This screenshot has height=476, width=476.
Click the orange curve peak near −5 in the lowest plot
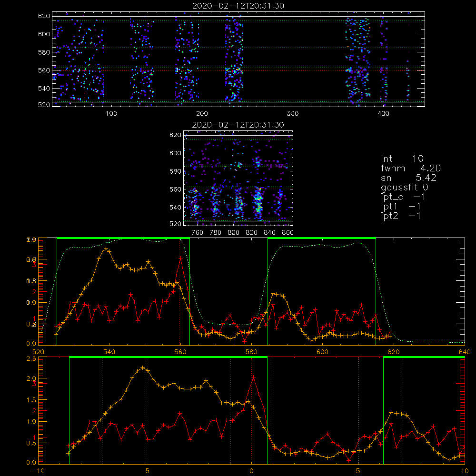click(x=143, y=367)
